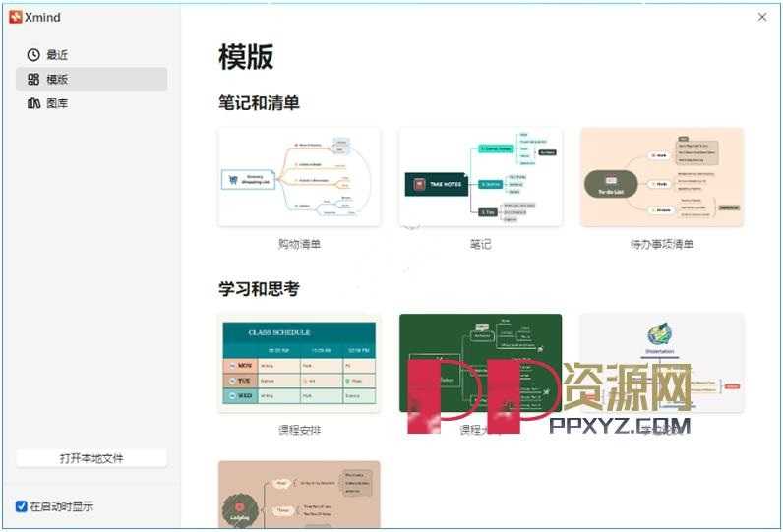This screenshot has height=532, width=783.
Task: Click the clock icon beside 最近
Action: (x=33, y=55)
